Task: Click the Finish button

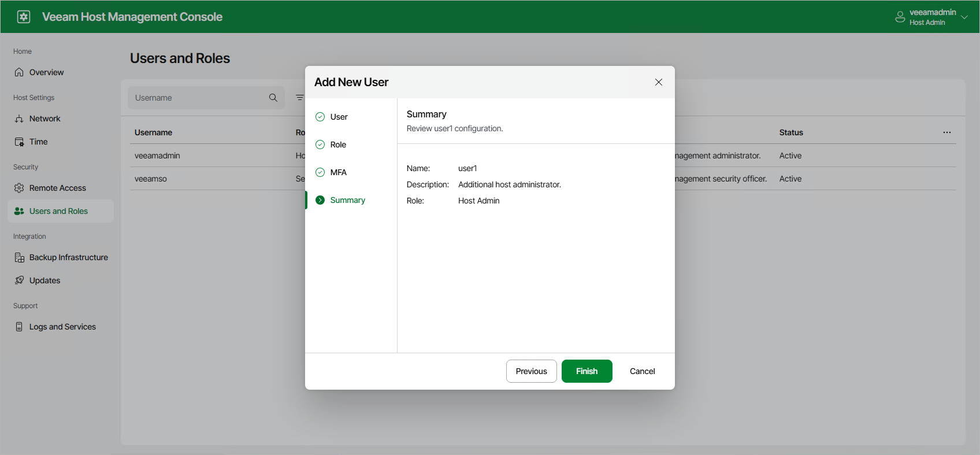Action: pos(587,371)
